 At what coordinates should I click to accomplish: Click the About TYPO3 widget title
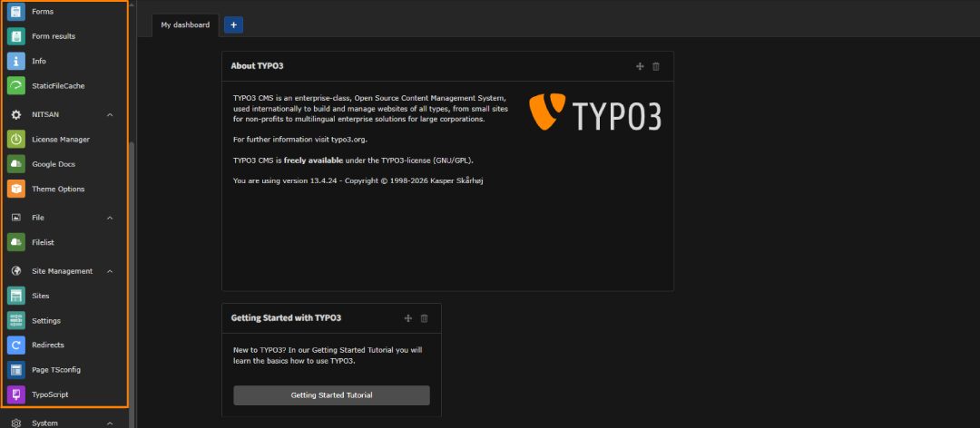point(258,65)
